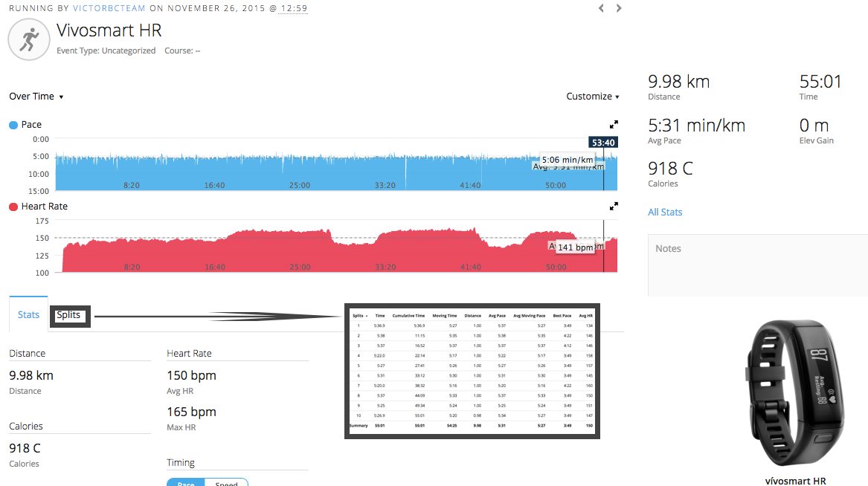Screen dimensions: 868x486
Task: Go to the next activity arrow
Action: click(619, 8)
